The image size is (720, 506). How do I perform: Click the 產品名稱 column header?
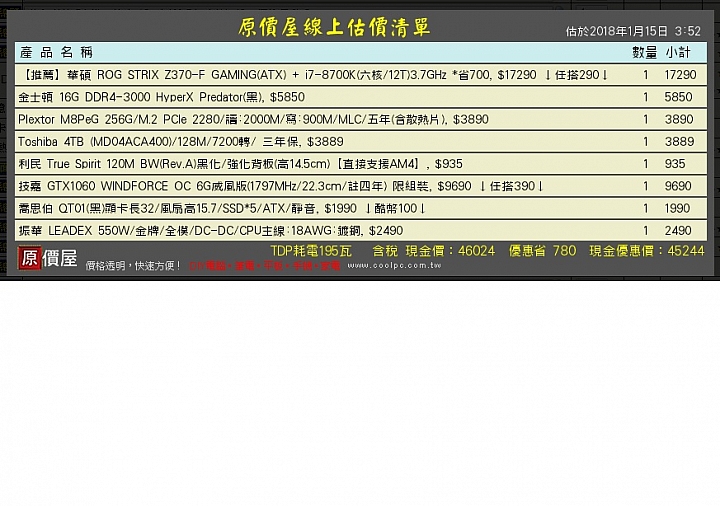pos(56,52)
